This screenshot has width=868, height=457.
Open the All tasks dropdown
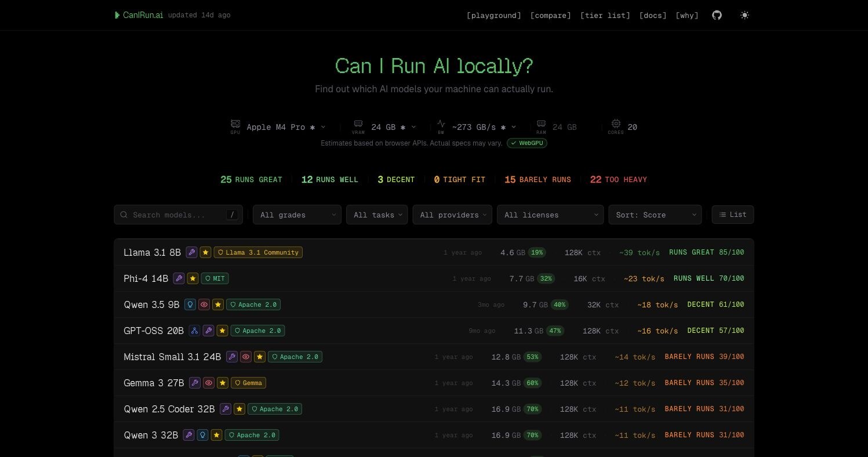pyautogui.click(x=377, y=215)
